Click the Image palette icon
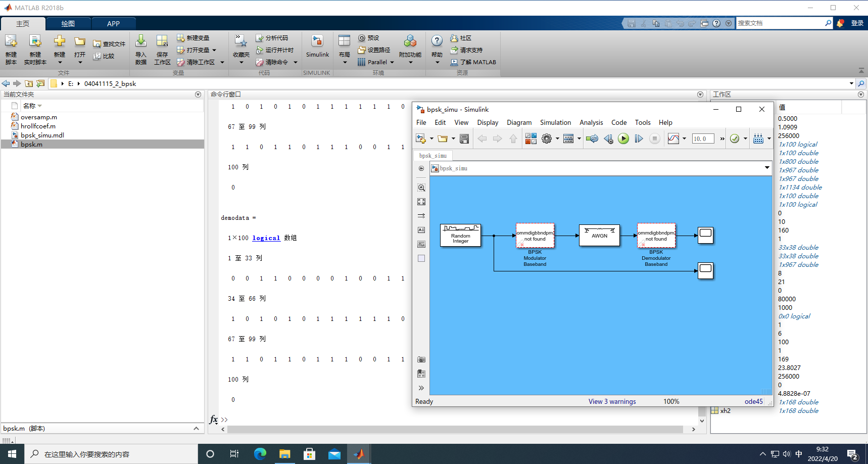The height and width of the screenshot is (464, 868). tap(421, 244)
